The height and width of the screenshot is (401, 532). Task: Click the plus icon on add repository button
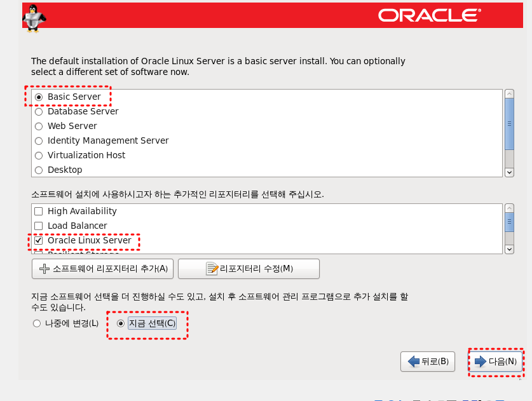coord(44,269)
